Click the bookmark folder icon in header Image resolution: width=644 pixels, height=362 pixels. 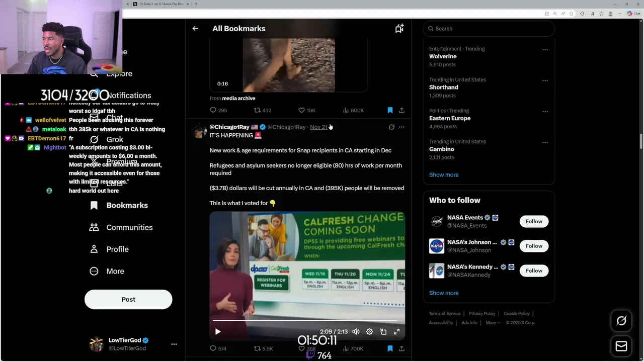tap(399, 29)
